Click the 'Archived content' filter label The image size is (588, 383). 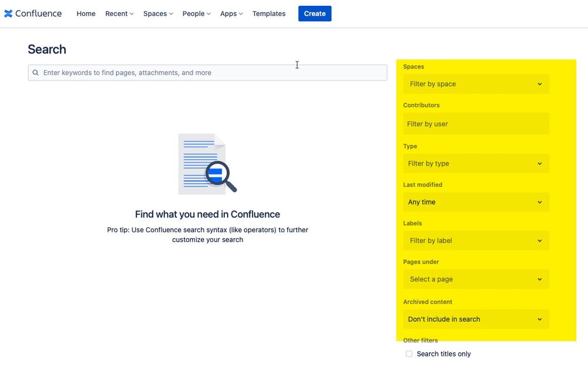(427, 302)
